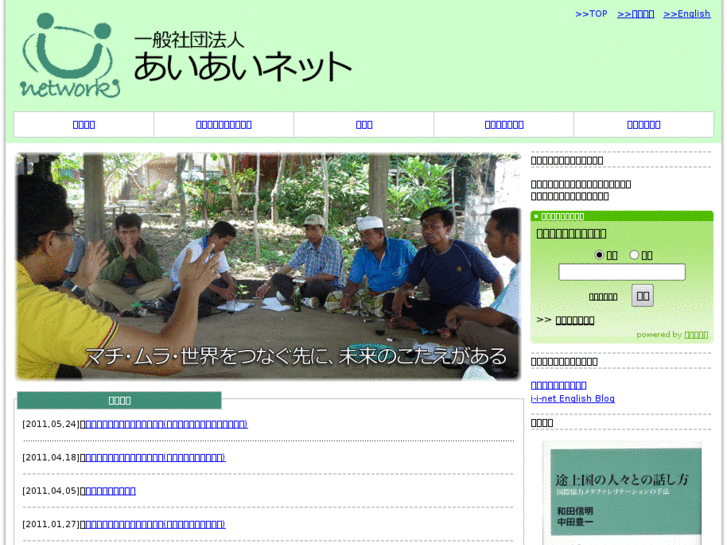Open the middle navigation menu item
Image resolution: width=727 pixels, height=545 pixels.
364,125
